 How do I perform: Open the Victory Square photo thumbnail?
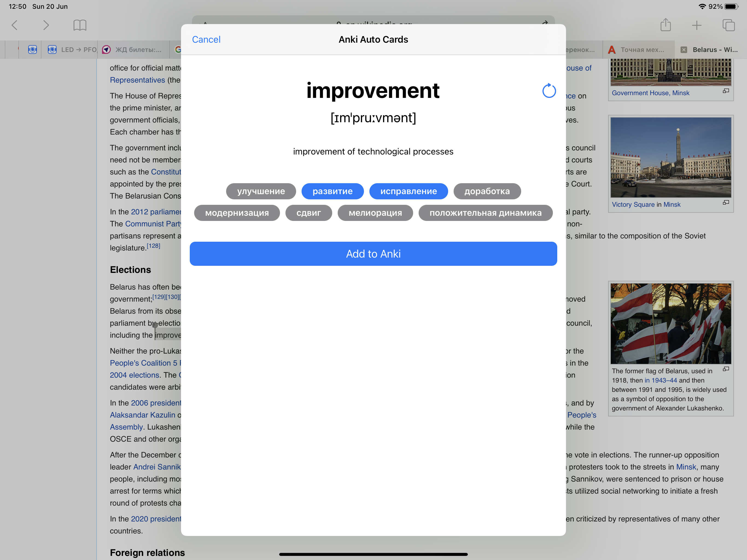pyautogui.click(x=670, y=157)
